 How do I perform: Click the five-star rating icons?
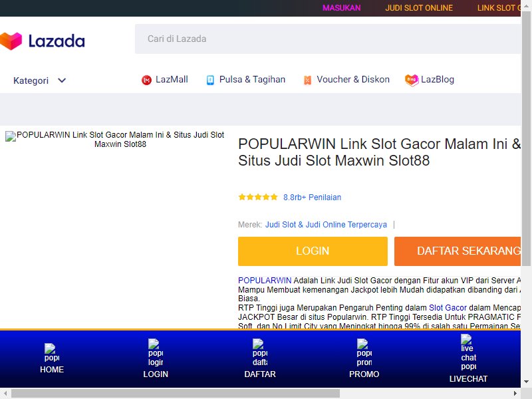pyautogui.click(x=258, y=197)
